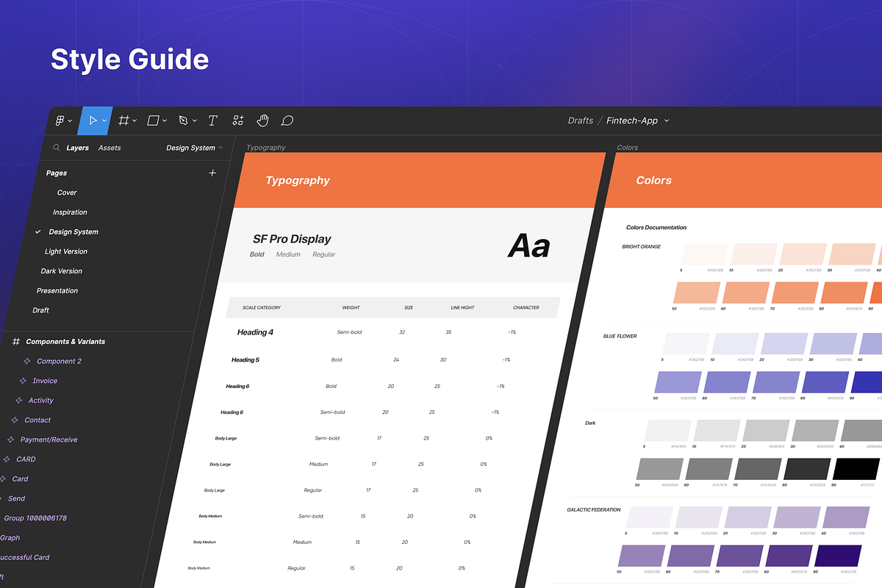Open Frame tool options chevron
The width and height of the screenshot is (882, 588).
coord(135,121)
